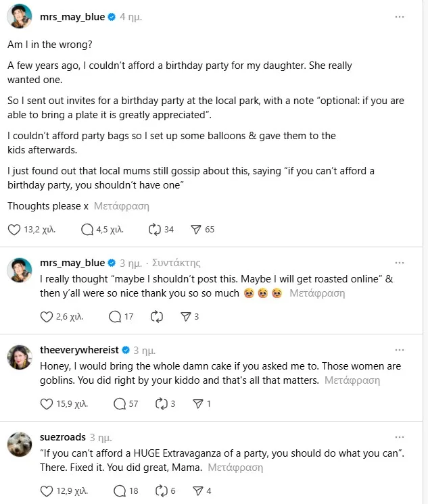
Task: Open more options on suezroads' reply
Action: (400, 437)
